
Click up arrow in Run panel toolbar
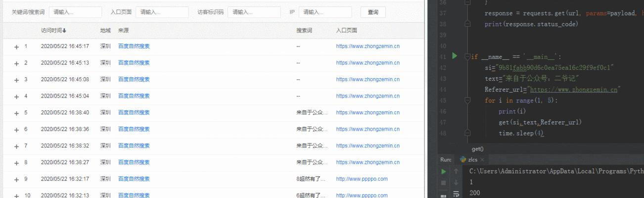coord(456,171)
